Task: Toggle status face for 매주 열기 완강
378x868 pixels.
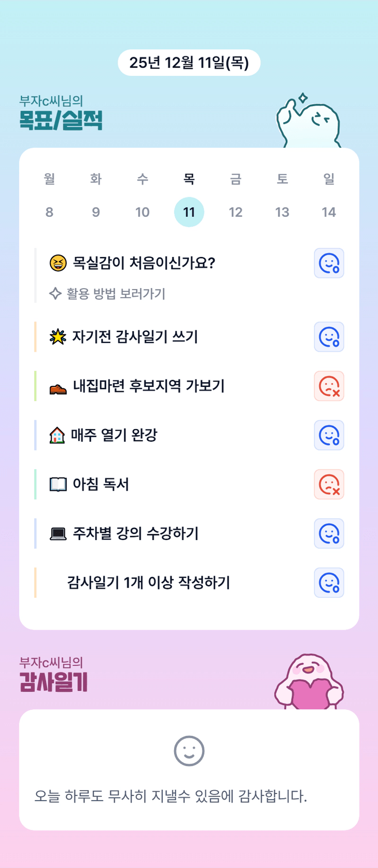Action: [329, 435]
